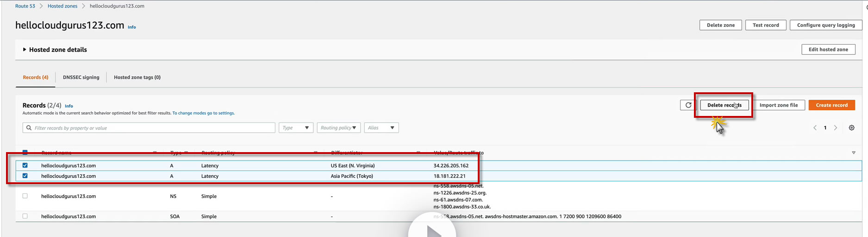Click ns-1800.awsdns-33.co.uk. name server value
Image resolution: width=868 pixels, height=237 pixels.
point(462,207)
